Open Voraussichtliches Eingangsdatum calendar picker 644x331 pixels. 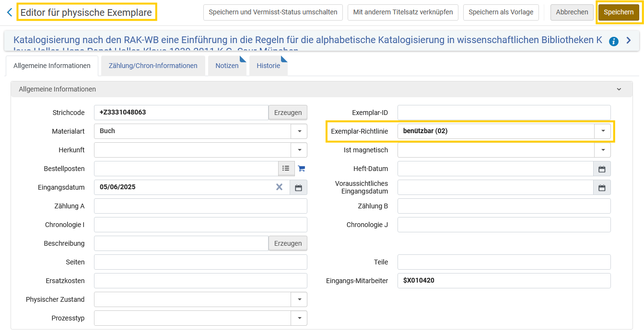coord(602,187)
